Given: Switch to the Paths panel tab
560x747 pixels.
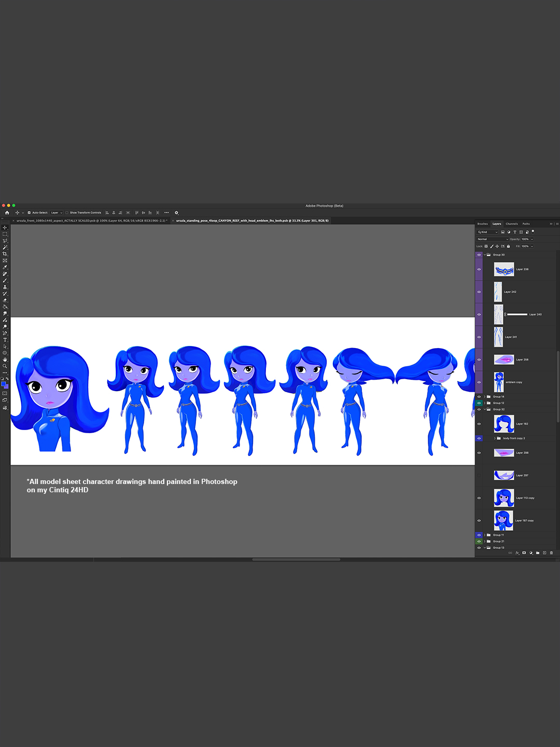Looking at the screenshot, I should pyautogui.click(x=526, y=224).
